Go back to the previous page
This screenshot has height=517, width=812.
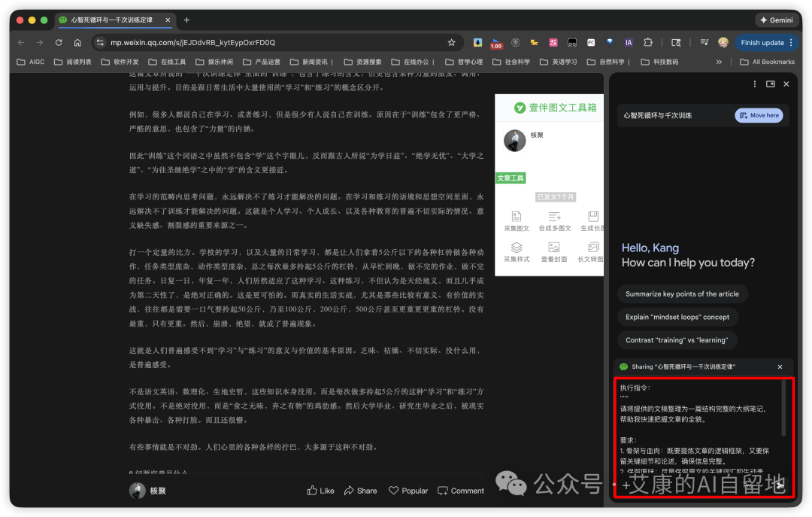click(x=21, y=43)
